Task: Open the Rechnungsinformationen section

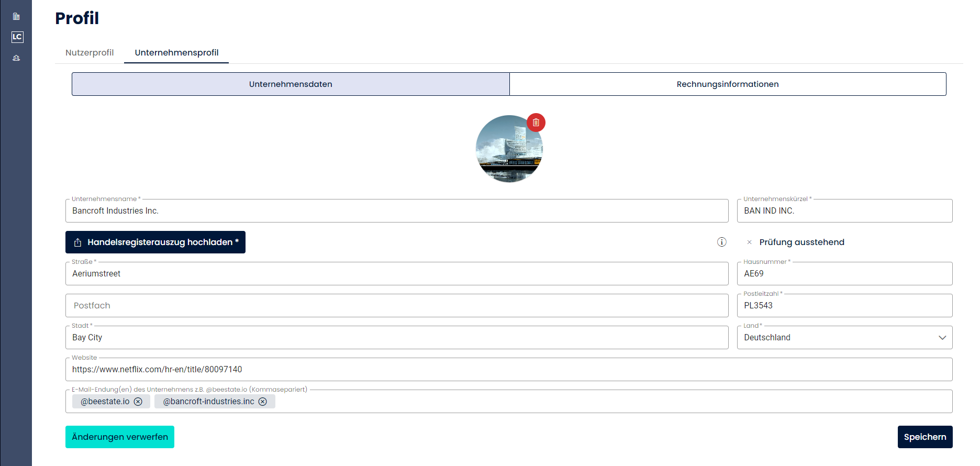Action: click(727, 84)
